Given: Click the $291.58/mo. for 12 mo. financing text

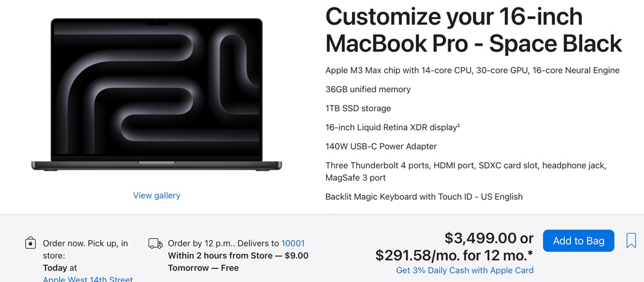Looking at the screenshot, I should tap(454, 254).
